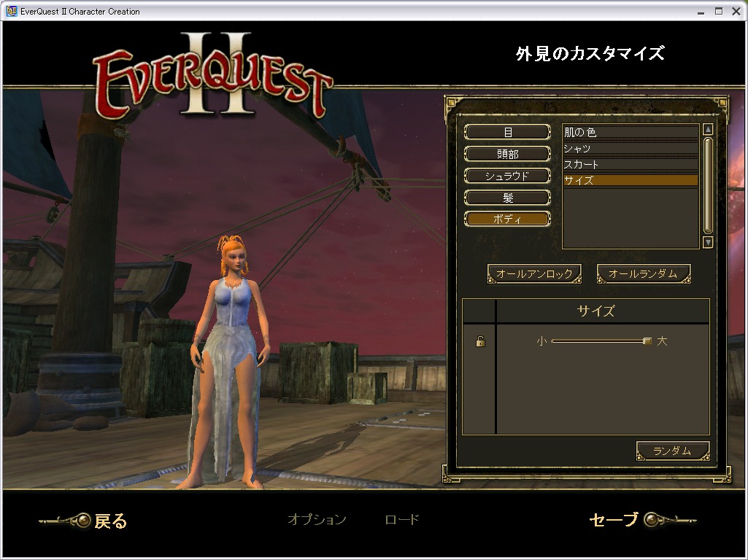The width and height of the screenshot is (748, 560).
Task: Click the slider handle on the サイズ slider
Action: pos(647,341)
